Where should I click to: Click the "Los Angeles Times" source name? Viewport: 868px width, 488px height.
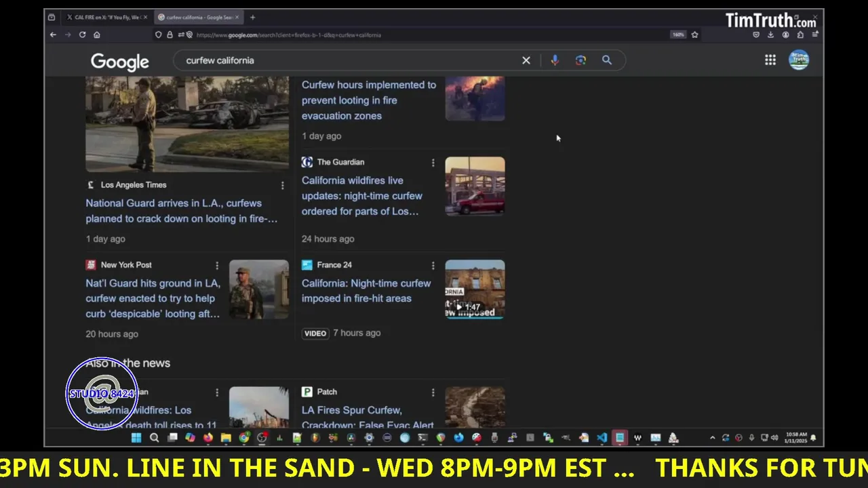click(x=134, y=185)
